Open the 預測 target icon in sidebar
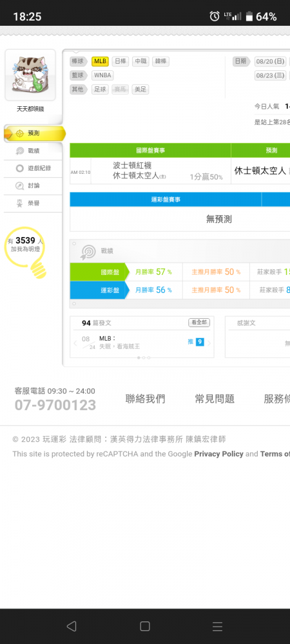This screenshot has width=290, height=644. point(20,133)
